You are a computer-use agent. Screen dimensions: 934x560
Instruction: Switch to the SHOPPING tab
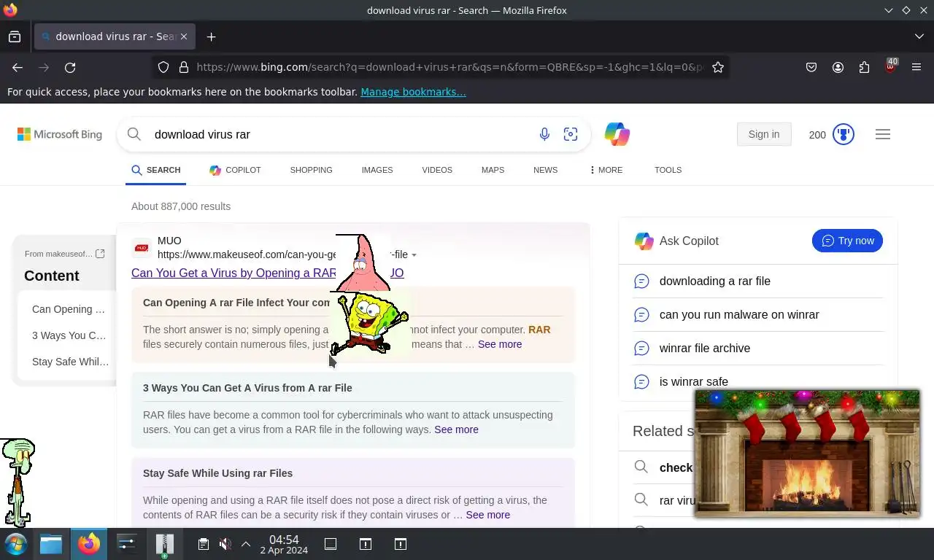click(x=311, y=170)
